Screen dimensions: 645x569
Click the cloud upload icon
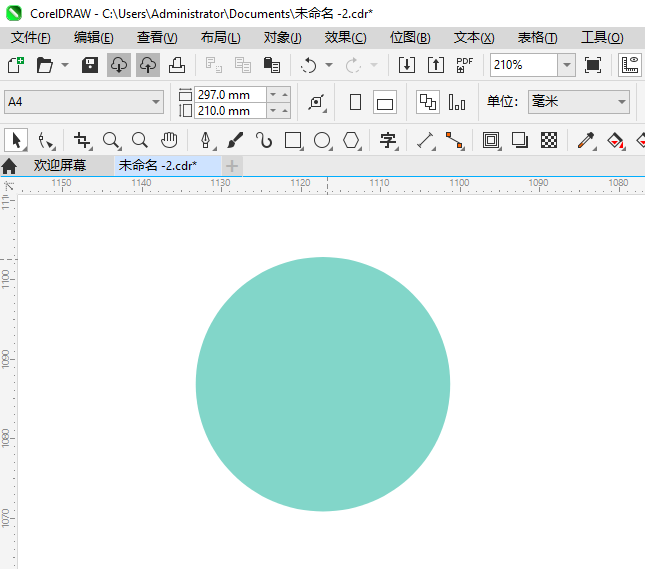pyautogui.click(x=148, y=65)
